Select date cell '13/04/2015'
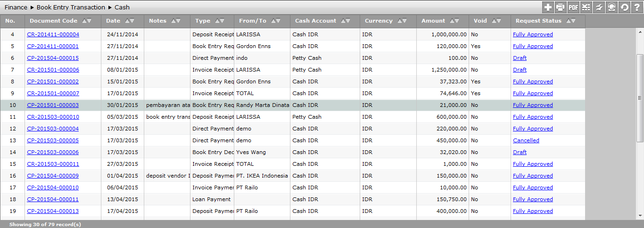This screenshot has height=228, width=644. pos(123,199)
